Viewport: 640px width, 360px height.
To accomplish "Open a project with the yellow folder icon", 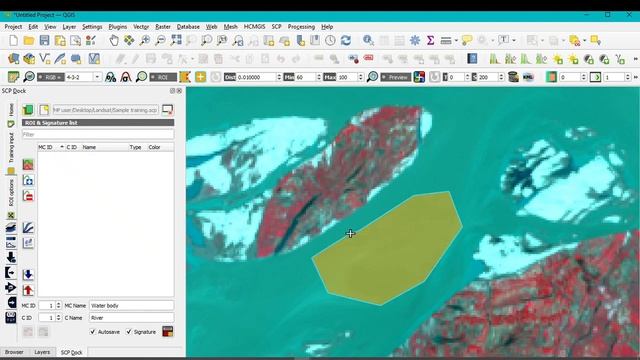I will point(29,40).
